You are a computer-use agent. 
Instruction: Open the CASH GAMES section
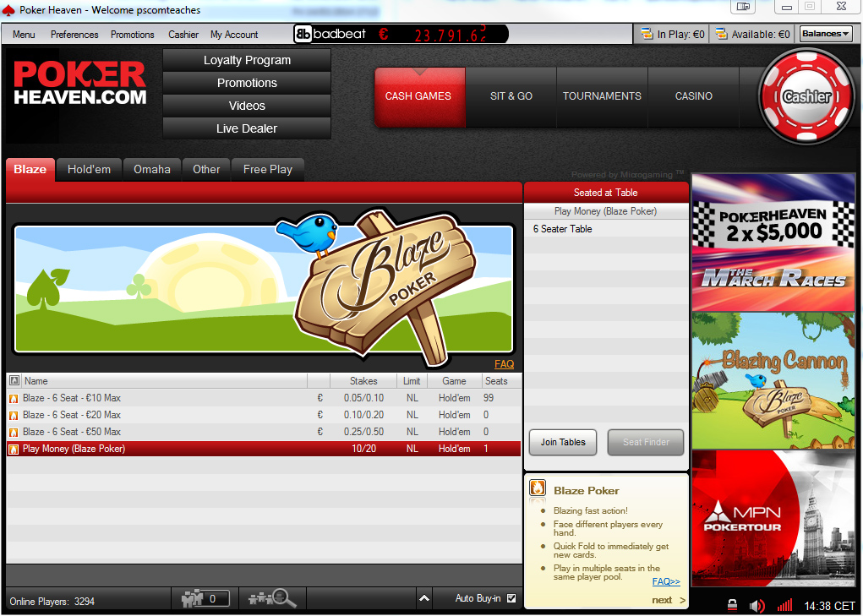point(420,97)
